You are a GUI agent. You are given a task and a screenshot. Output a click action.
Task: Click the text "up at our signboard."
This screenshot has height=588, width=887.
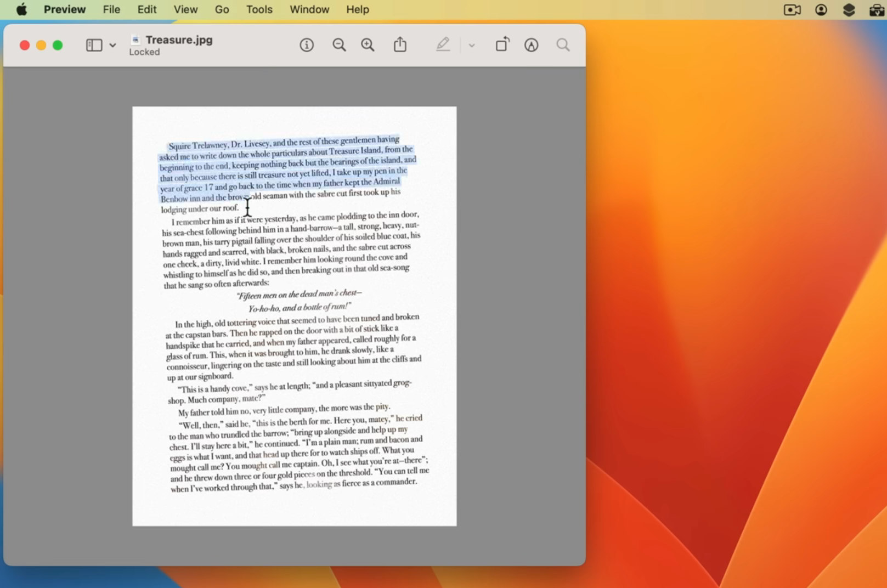point(200,377)
